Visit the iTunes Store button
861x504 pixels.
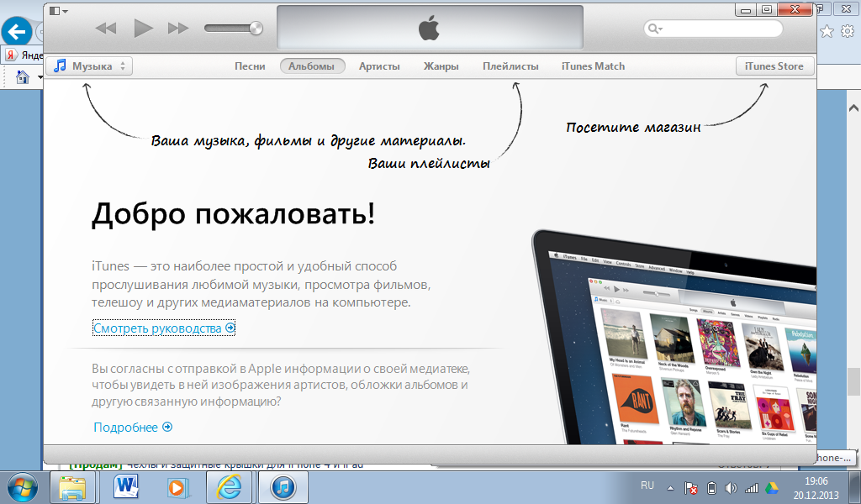(x=774, y=66)
